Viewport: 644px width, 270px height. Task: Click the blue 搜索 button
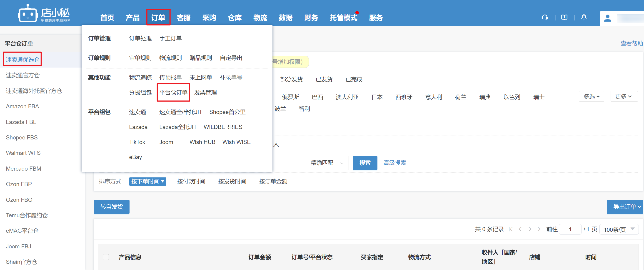click(365, 163)
